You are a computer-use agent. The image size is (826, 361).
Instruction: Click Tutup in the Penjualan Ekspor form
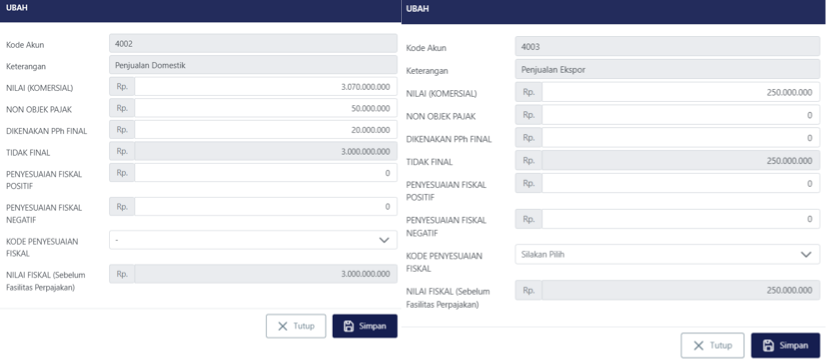click(712, 346)
